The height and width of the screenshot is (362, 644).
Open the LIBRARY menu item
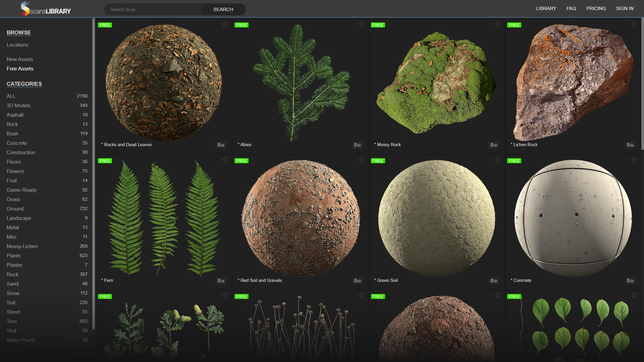coord(546,8)
